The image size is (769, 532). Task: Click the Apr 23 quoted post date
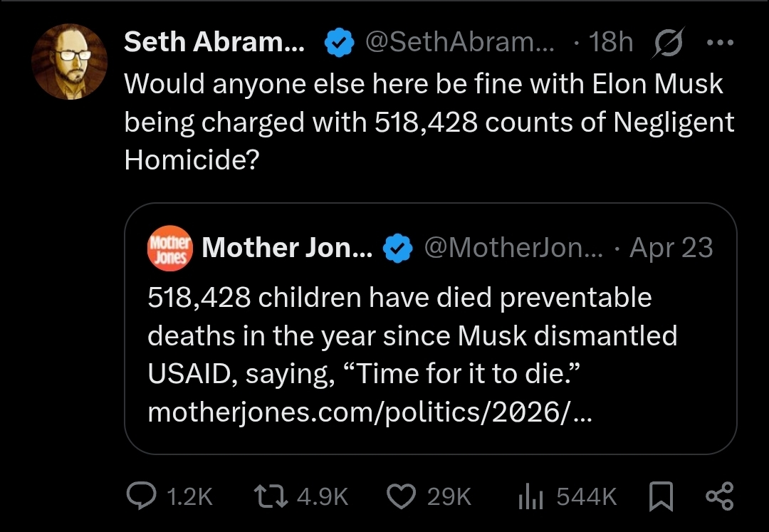click(671, 247)
